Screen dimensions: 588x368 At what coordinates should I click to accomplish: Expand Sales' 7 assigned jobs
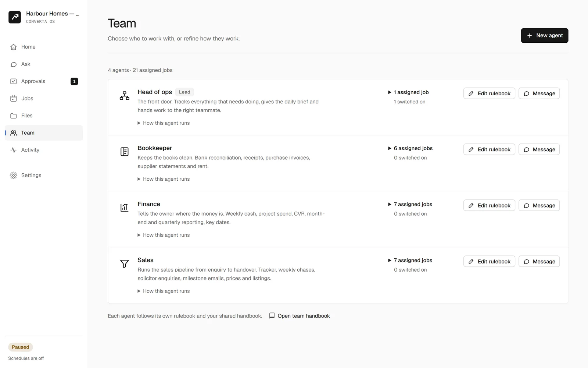coord(410,260)
